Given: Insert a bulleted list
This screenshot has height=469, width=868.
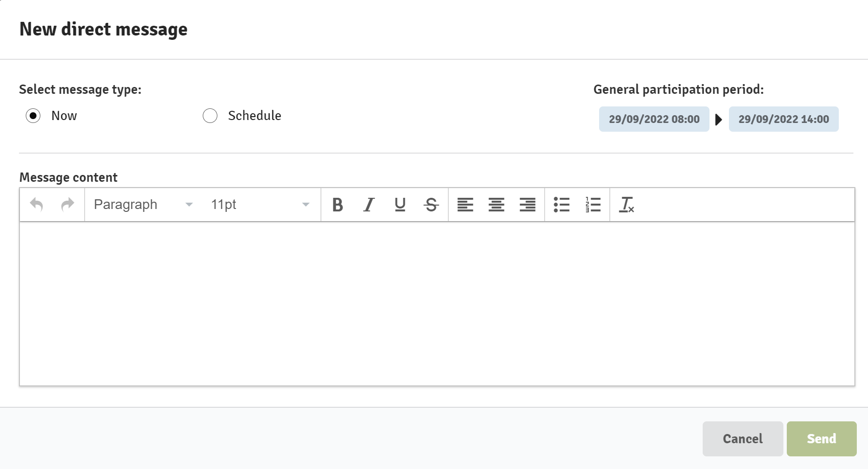Looking at the screenshot, I should 562,205.
